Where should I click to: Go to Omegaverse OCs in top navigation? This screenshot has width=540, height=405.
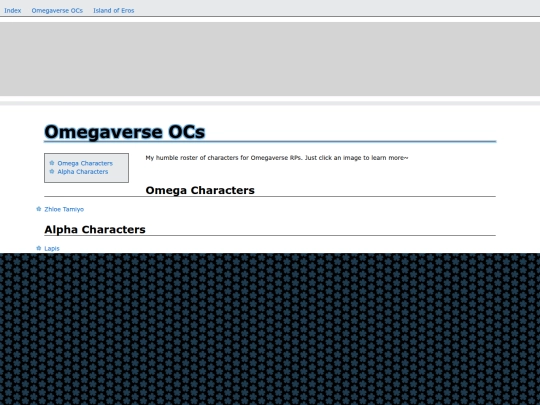click(x=57, y=11)
